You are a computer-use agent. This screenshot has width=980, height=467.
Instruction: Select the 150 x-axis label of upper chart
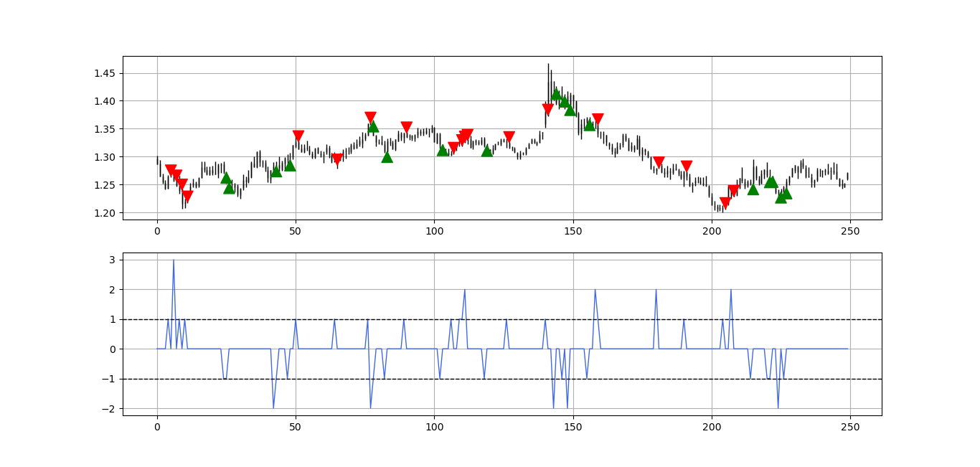[x=573, y=232]
